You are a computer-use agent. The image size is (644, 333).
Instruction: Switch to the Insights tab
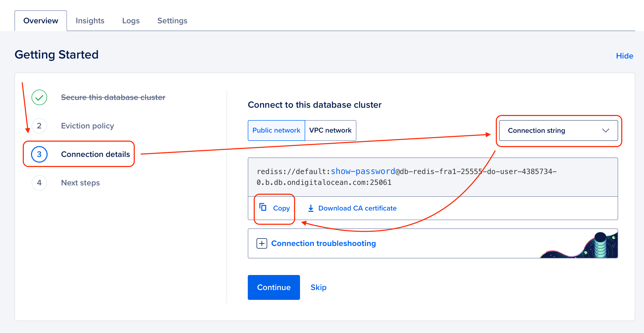tap(90, 20)
